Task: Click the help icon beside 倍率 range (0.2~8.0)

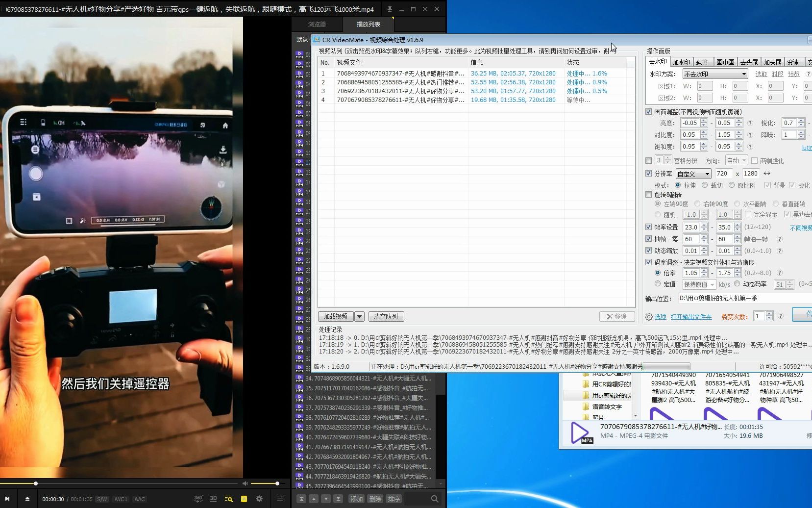Action: [x=779, y=273]
